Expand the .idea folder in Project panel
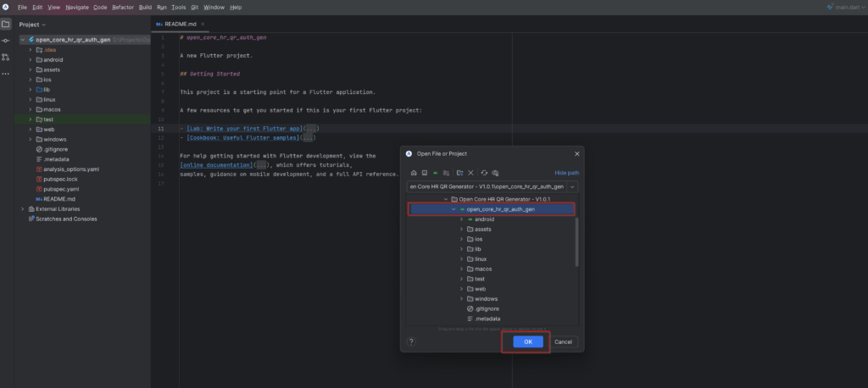The width and height of the screenshot is (868, 388). (31, 50)
